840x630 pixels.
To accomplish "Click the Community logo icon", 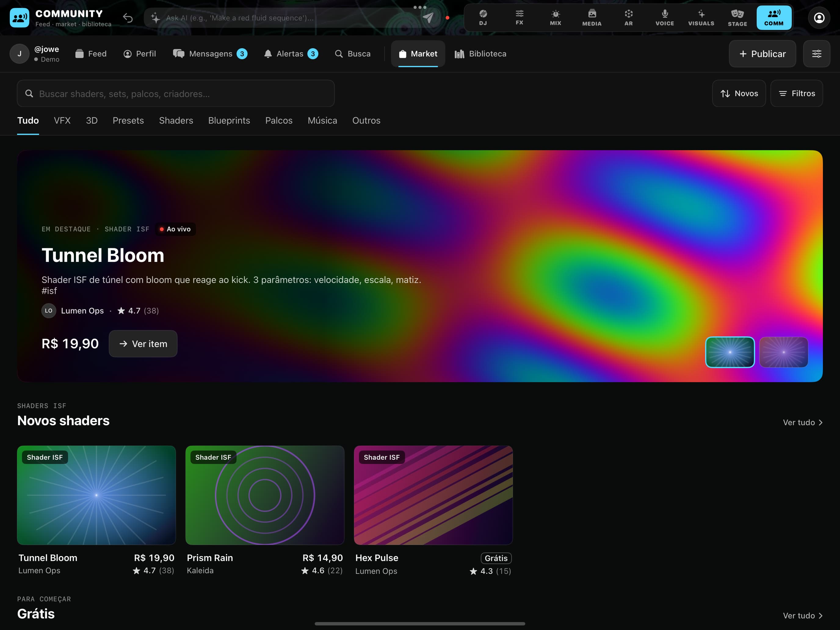I will coord(19,18).
